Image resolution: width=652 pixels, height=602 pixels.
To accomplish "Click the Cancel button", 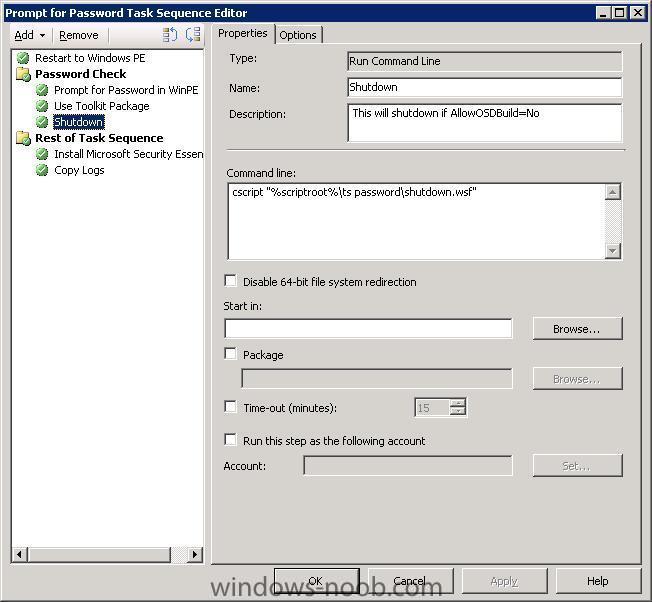I will pos(410,580).
